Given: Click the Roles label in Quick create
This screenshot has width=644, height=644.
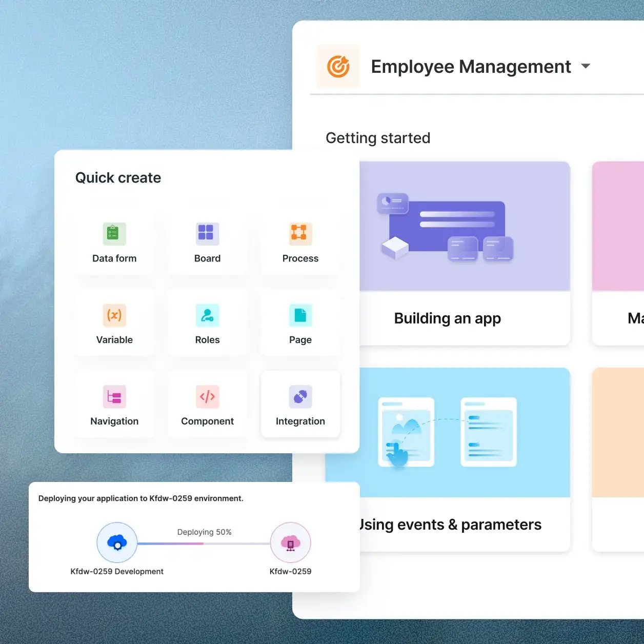Looking at the screenshot, I should [x=207, y=340].
